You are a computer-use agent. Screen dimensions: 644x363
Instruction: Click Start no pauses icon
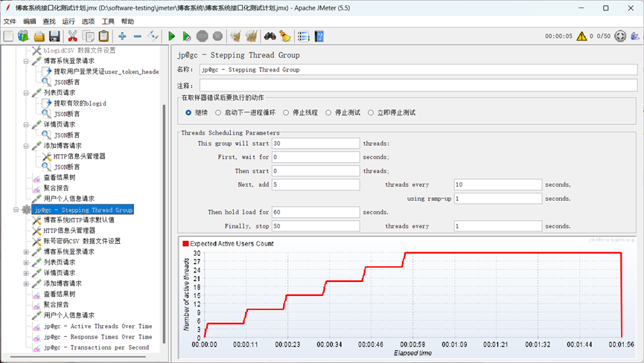point(186,36)
